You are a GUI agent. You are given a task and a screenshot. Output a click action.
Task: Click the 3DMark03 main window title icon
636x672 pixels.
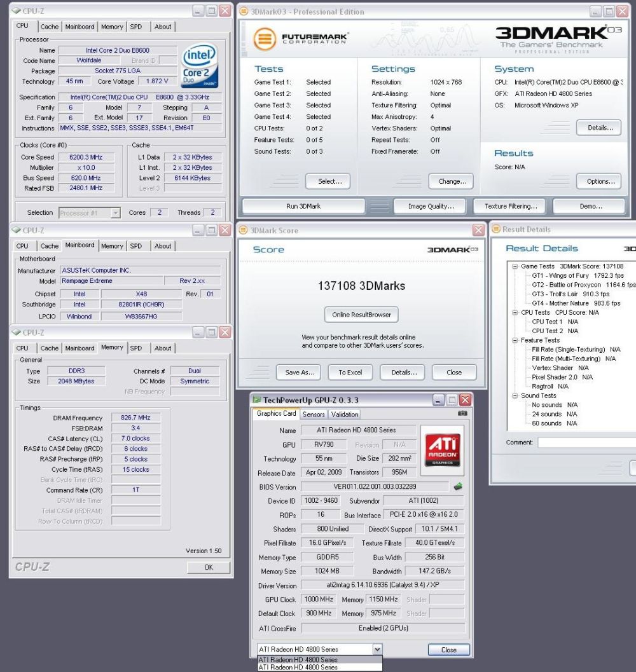click(244, 11)
